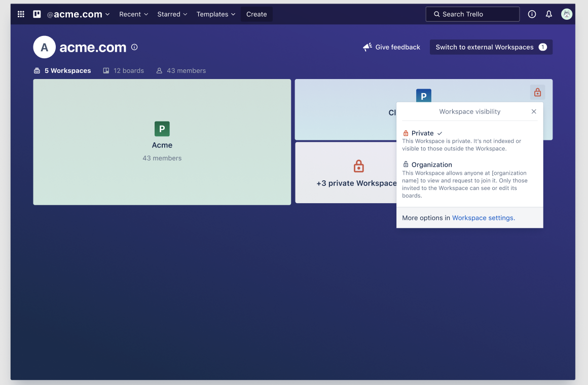Click the acme.com 'A' avatar
The width and height of the screenshot is (588, 385).
coord(44,47)
